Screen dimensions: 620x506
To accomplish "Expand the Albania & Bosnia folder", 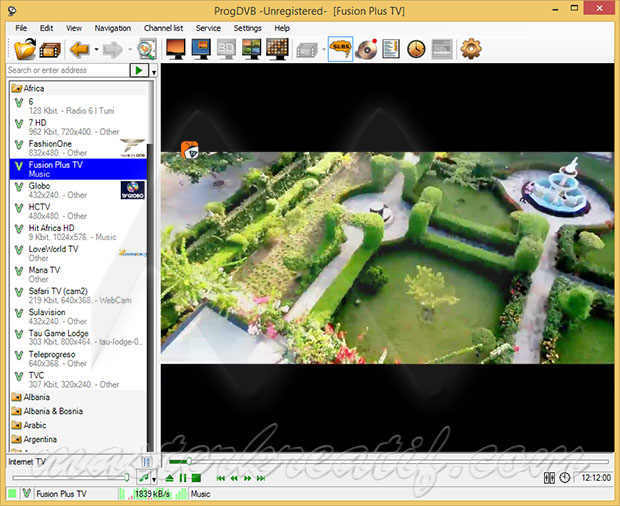I will tap(78, 411).
